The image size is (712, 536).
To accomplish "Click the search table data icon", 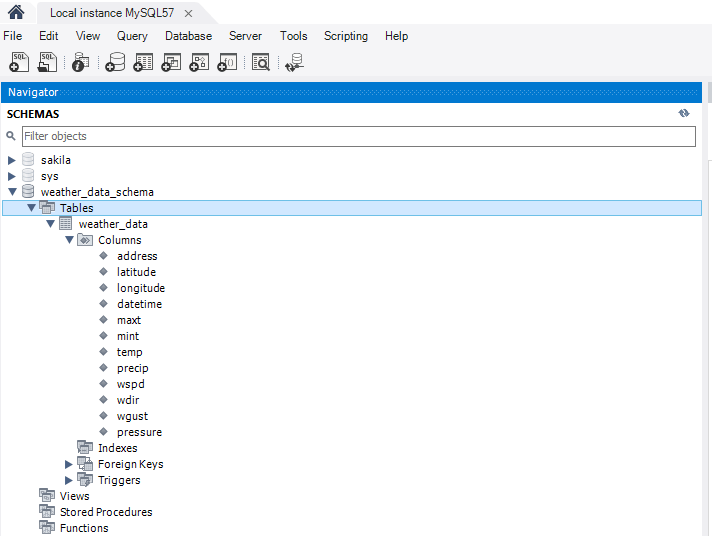I will 260,62.
